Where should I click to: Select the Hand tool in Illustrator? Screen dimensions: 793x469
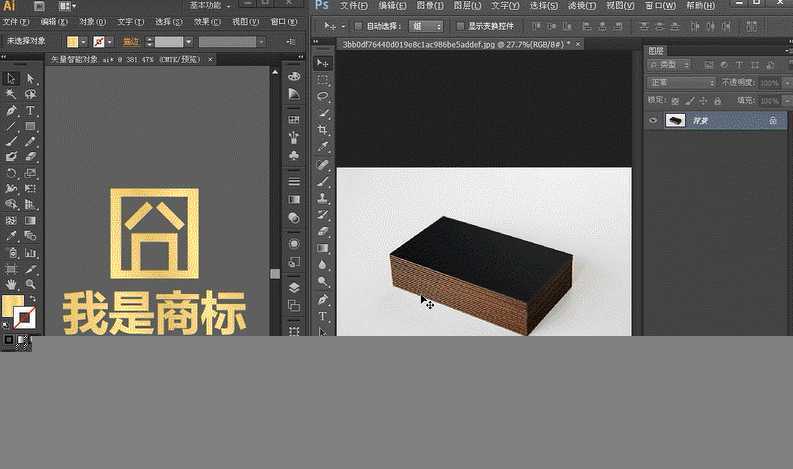point(11,284)
